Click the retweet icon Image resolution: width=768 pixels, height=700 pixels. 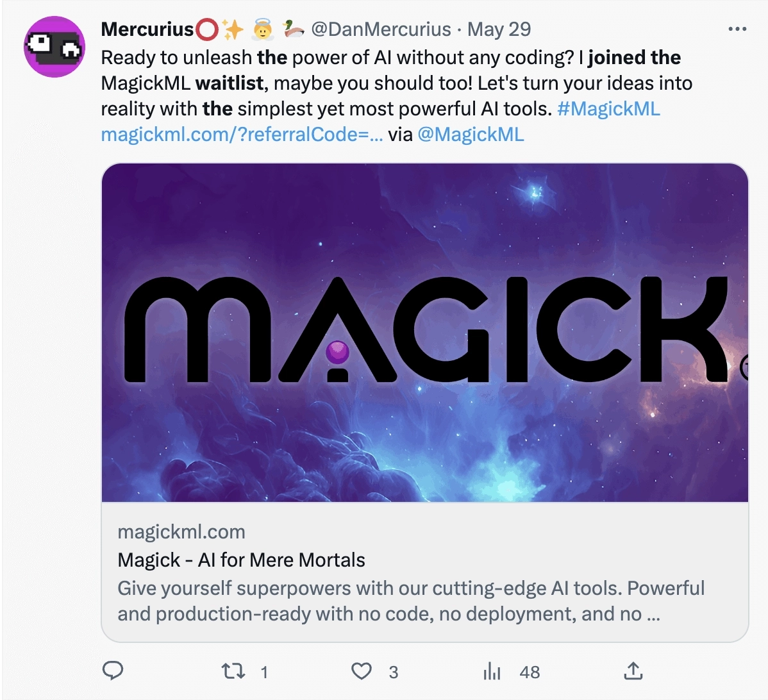coord(232,671)
